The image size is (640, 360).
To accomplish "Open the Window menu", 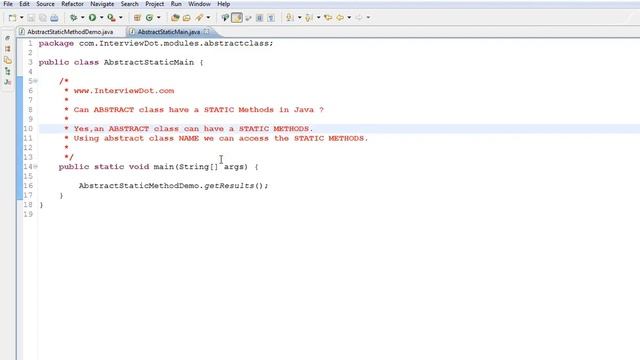I will pos(199,4).
